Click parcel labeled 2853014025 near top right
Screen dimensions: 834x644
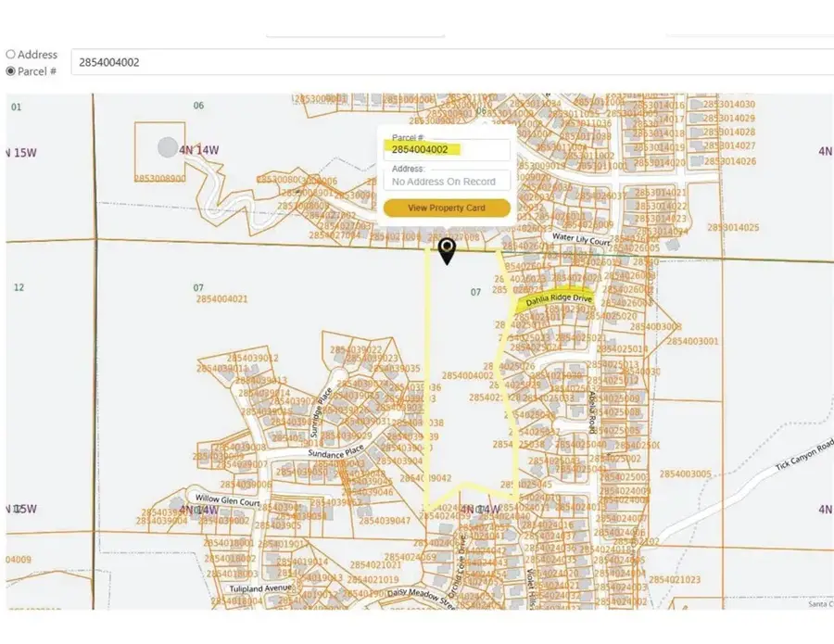pos(735,225)
